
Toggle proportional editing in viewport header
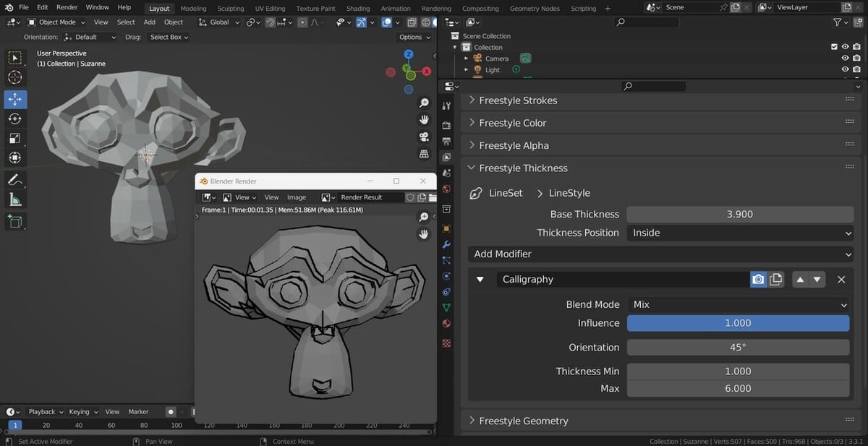pos(302,22)
